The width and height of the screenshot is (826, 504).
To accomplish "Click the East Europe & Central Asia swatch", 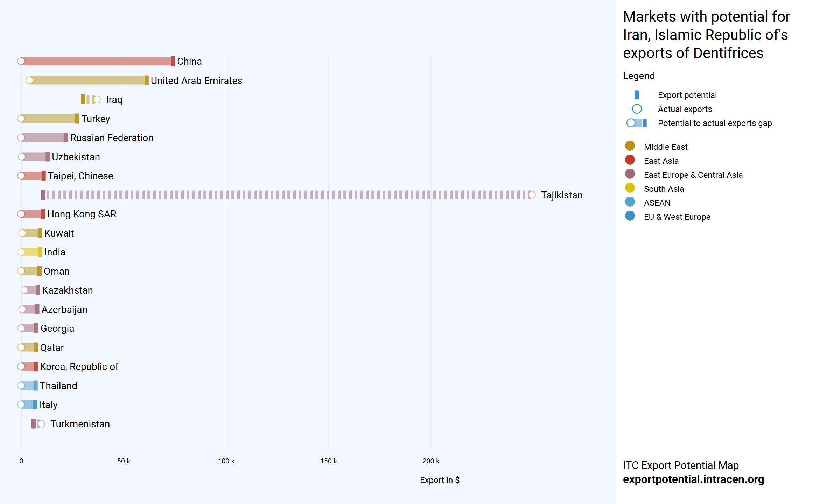I will pos(630,174).
